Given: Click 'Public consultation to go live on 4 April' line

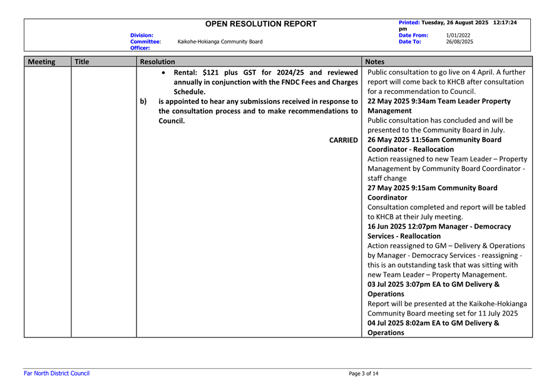Looking at the screenshot, I should pos(446,72).
